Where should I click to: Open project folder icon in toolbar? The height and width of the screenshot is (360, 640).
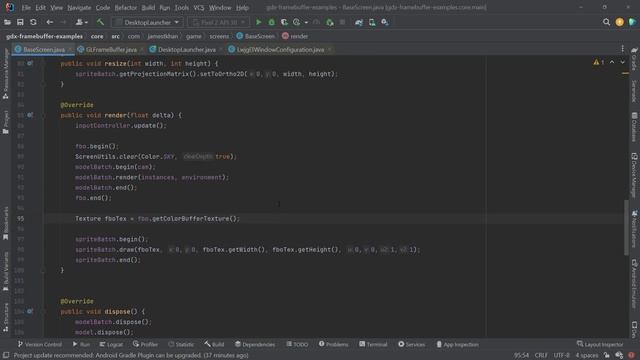coord(7,22)
